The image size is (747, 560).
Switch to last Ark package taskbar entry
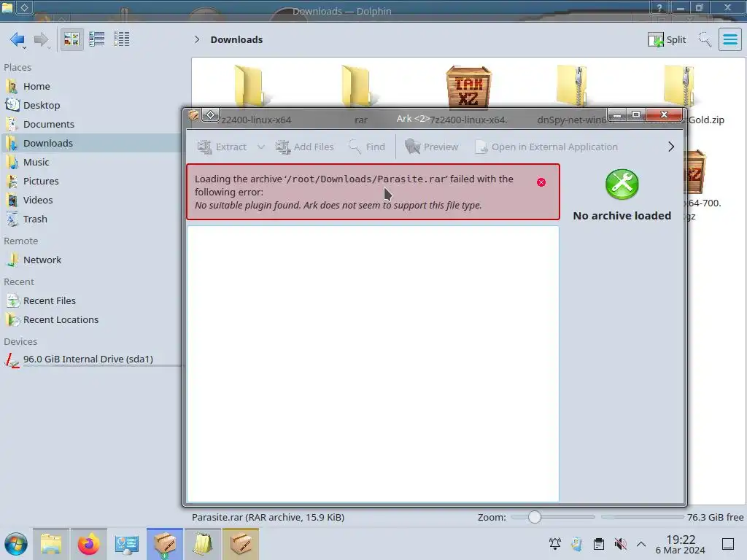pos(241,544)
